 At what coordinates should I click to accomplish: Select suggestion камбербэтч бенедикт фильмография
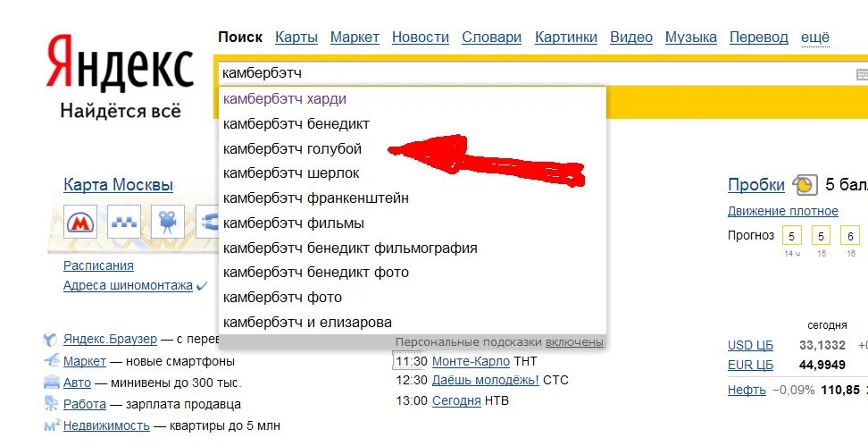click(413, 248)
